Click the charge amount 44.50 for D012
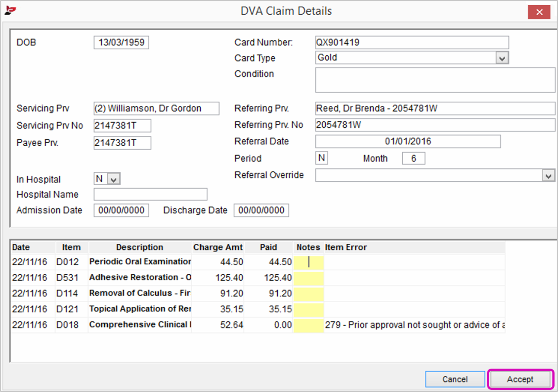Image resolution: width=558 pixels, height=392 pixels. point(233,262)
